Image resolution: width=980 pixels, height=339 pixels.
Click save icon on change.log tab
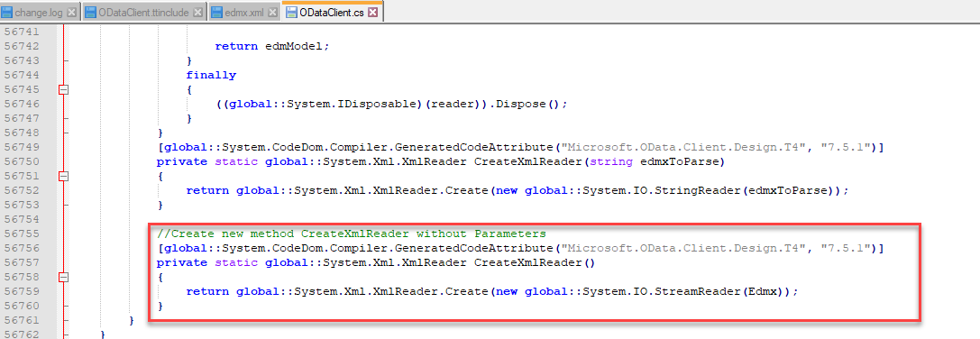7,13
